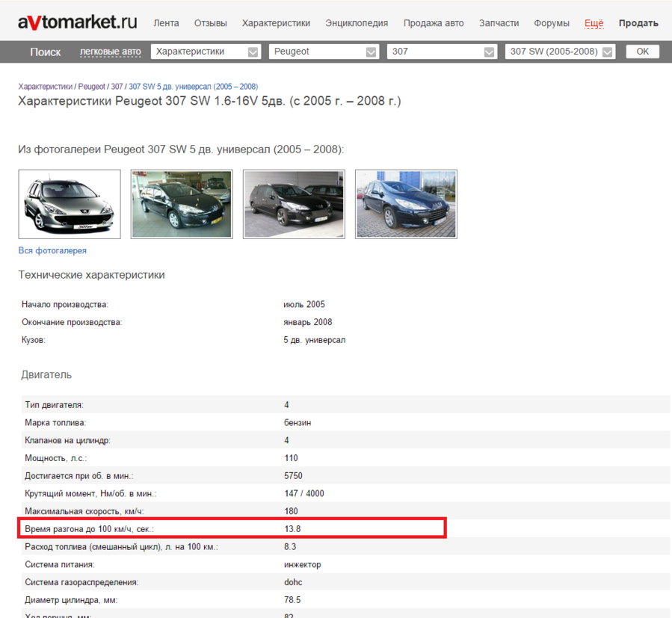
Task: Click the Клапанов на цилиндр label
Action: point(67,440)
